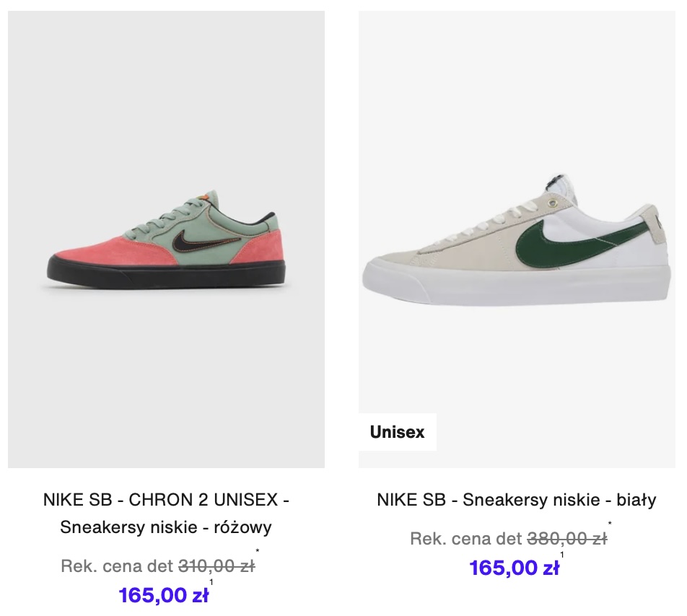
Task: Click 'Rek. cena det' label under white sneaker
Action: (466, 539)
